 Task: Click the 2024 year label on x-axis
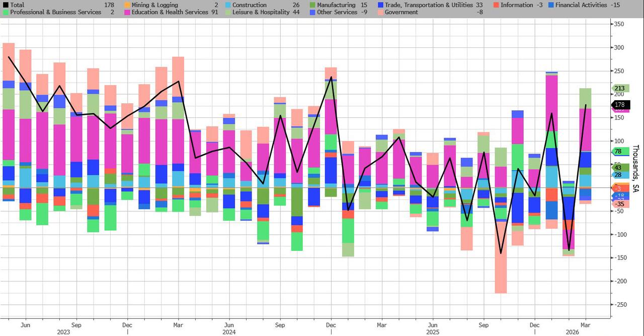[229, 332]
